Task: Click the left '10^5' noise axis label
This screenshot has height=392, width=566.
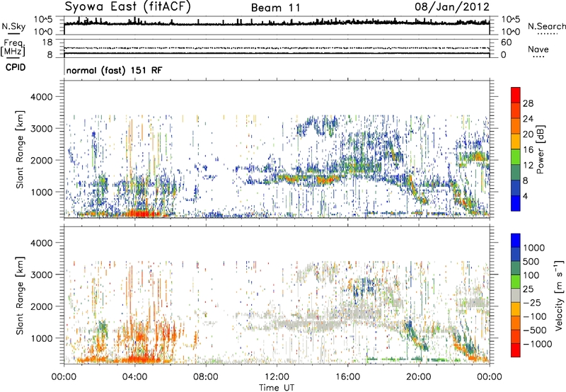Action: coord(43,19)
